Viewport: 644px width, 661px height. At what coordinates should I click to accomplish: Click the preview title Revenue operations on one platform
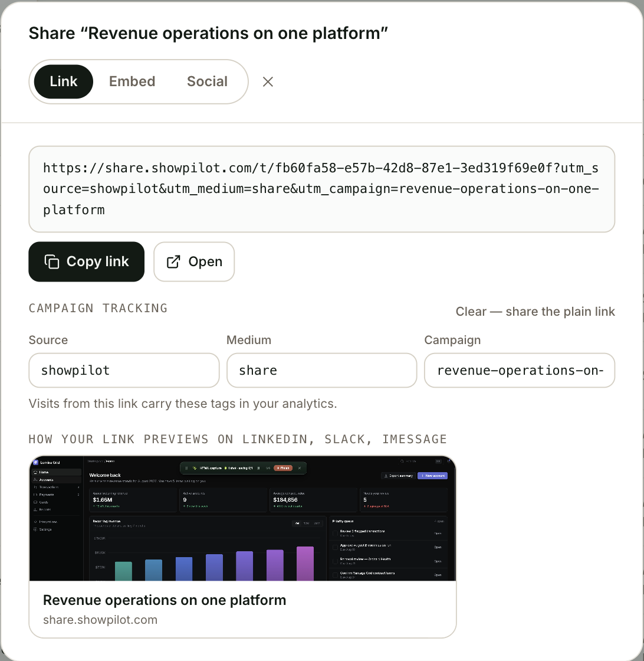point(165,600)
